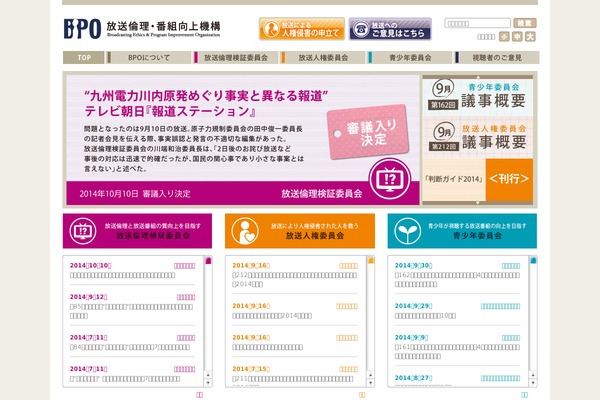Open 放送人権委員会 in the navigation bar
The height and width of the screenshot is (400, 600).
pos(323,58)
